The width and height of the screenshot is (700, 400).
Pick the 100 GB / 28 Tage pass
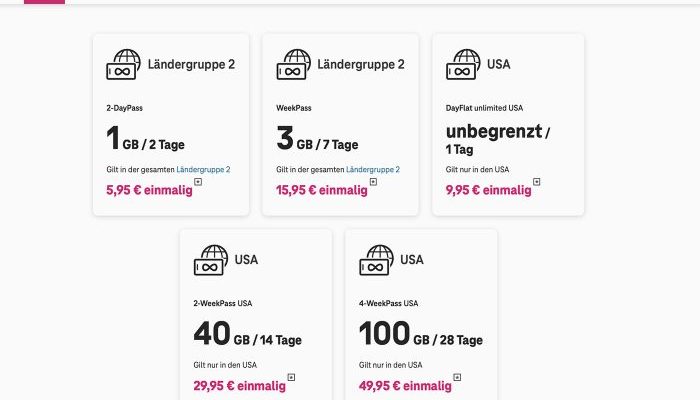point(415,335)
